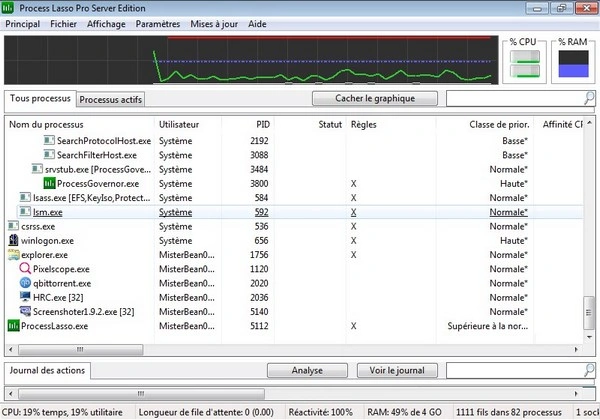Click the qbittorrent.exe process icon
The width and height of the screenshot is (600, 420).
point(26,283)
